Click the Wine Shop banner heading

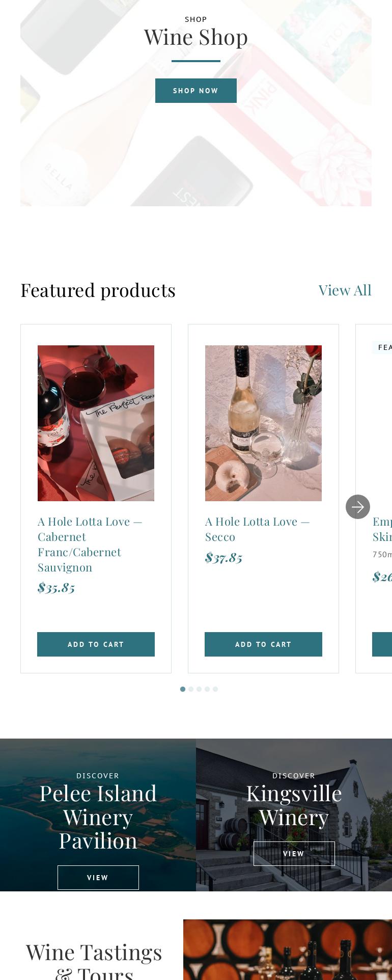(x=195, y=37)
